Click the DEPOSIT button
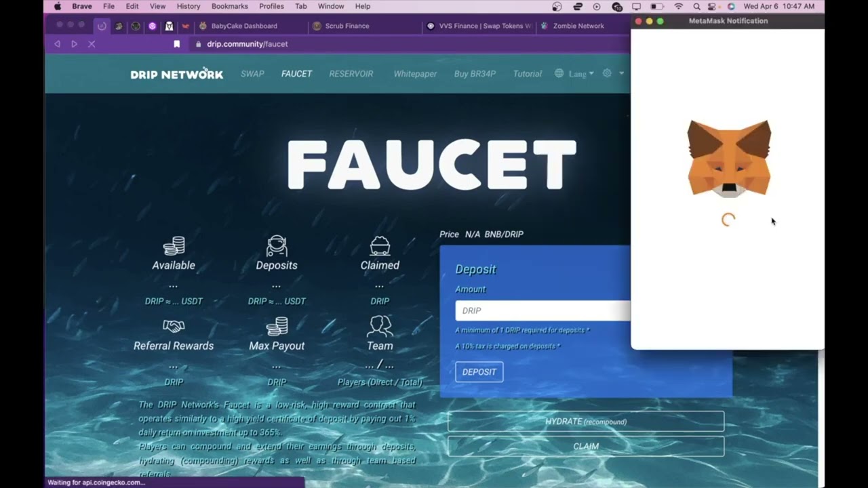Screen dimensions: 868x488 pyautogui.click(x=479, y=371)
